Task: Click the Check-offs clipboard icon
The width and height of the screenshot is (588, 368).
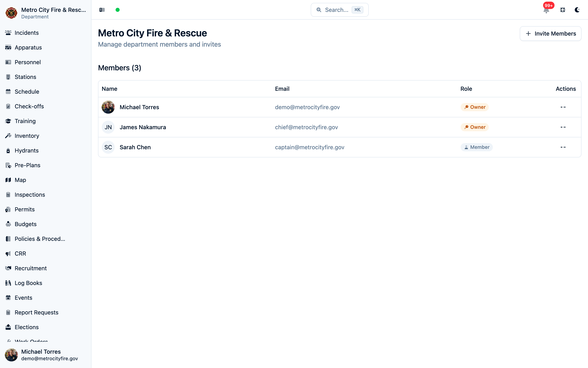Action: tap(8, 106)
